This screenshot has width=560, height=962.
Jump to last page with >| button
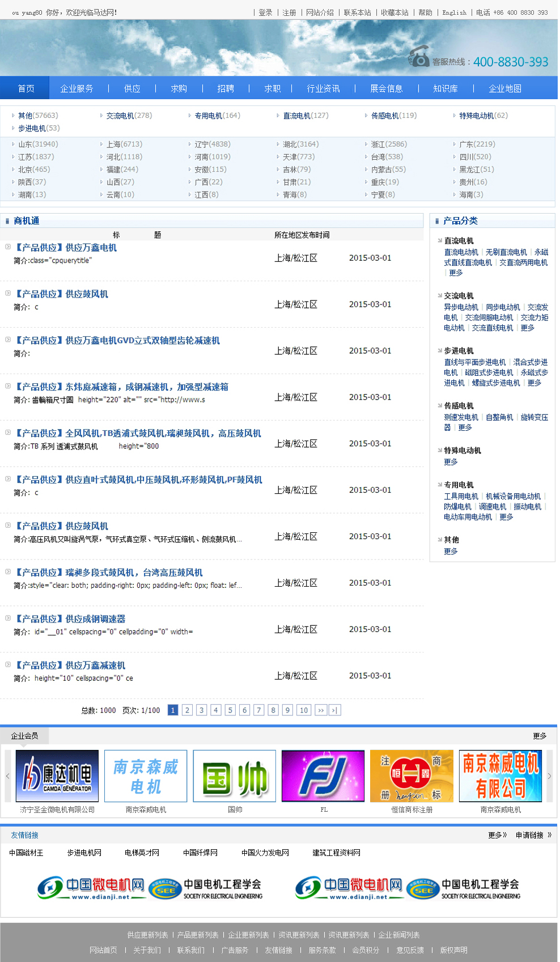coord(335,710)
